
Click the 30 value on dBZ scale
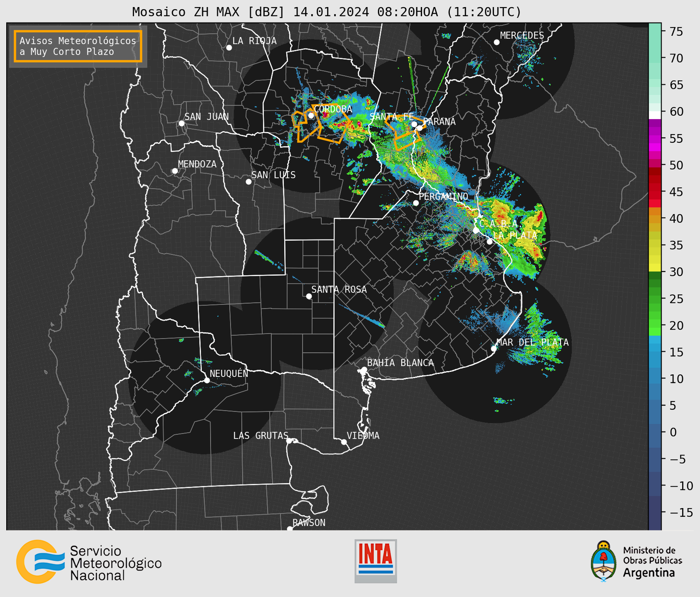pyautogui.click(x=676, y=272)
